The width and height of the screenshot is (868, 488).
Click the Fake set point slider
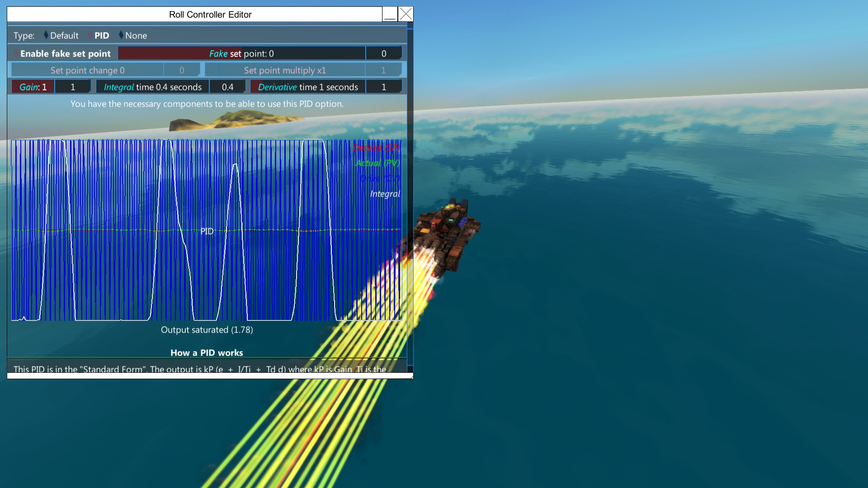(241, 53)
